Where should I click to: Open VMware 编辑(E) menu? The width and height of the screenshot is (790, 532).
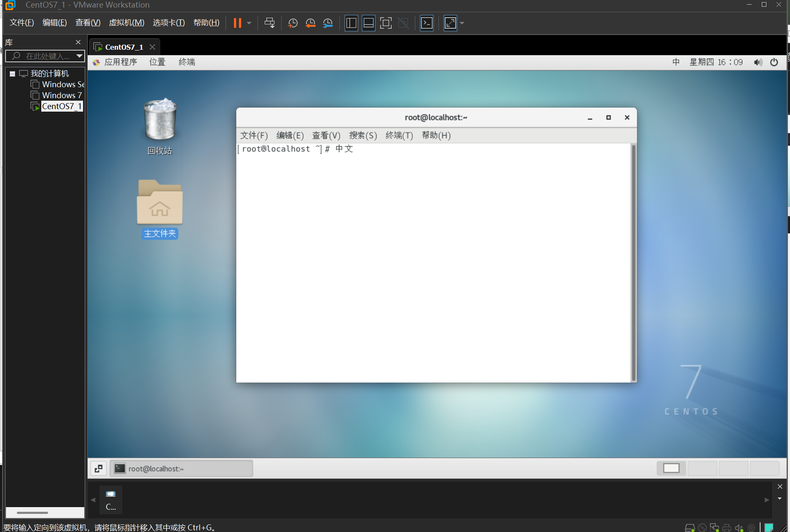[x=54, y=23]
